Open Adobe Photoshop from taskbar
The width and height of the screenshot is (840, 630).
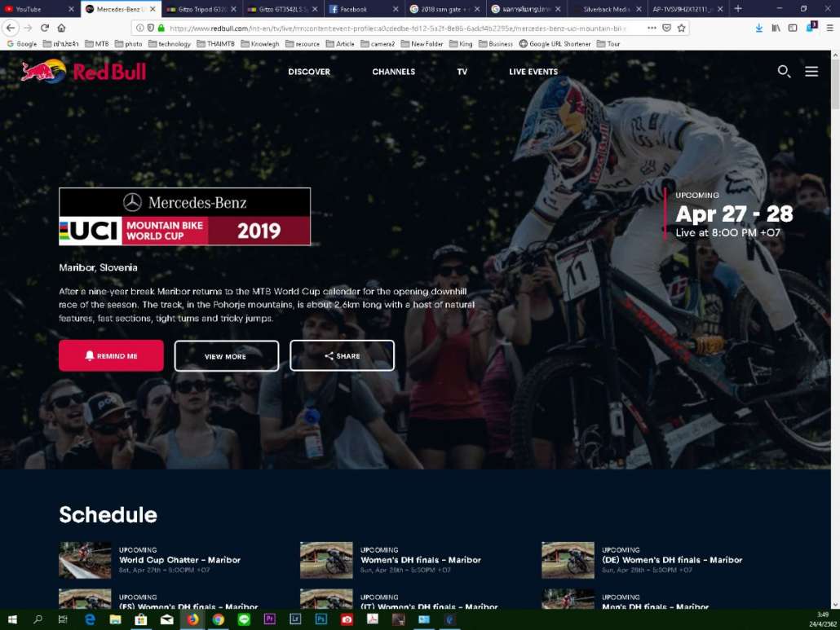(321, 619)
